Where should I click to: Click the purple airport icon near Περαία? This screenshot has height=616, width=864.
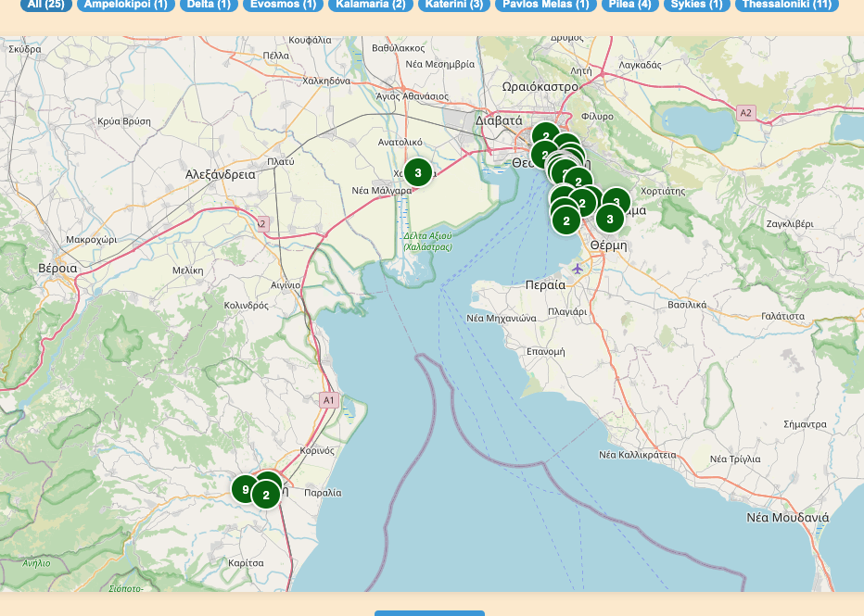577,269
